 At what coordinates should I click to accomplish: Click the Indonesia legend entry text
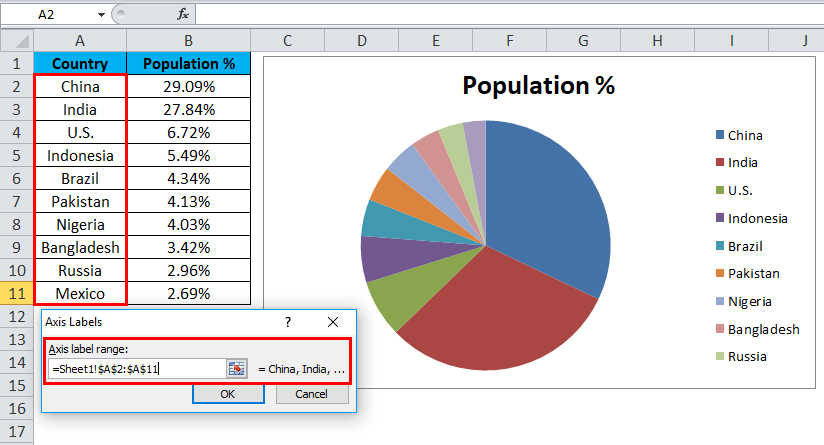[x=758, y=218]
